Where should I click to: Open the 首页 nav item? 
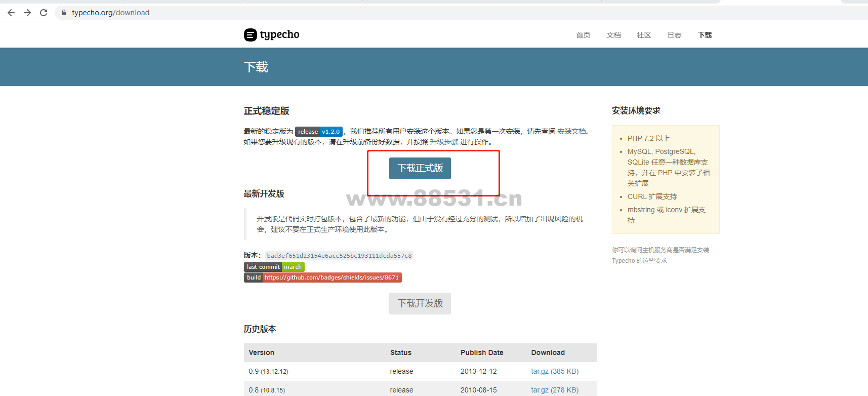coord(583,35)
